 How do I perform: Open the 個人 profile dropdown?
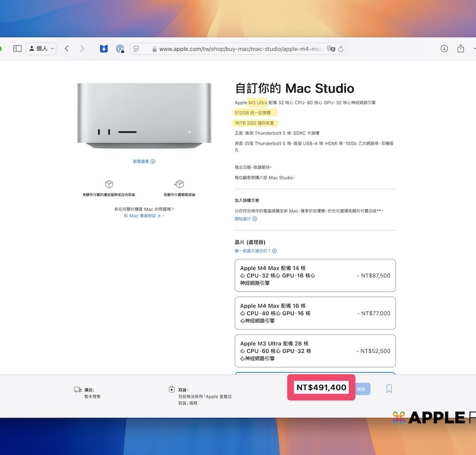(41, 49)
